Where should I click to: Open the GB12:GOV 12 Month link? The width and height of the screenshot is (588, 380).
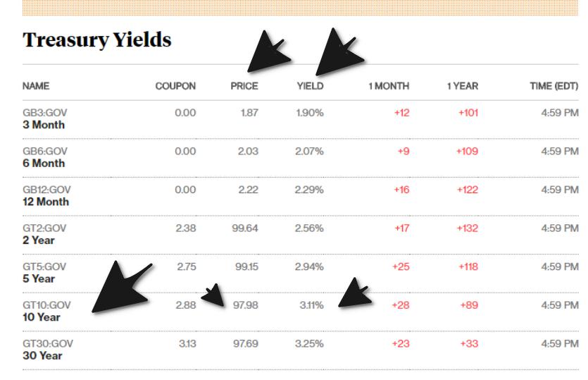tap(47, 195)
